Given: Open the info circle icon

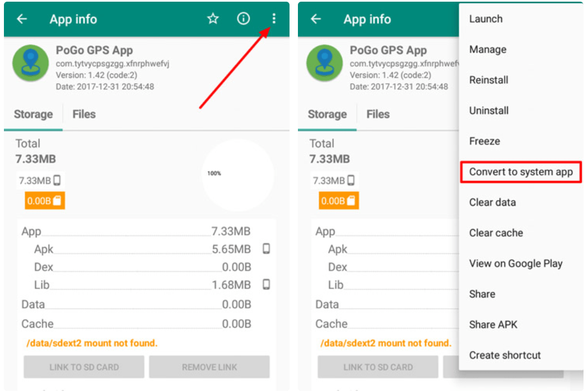Looking at the screenshot, I should point(244,18).
